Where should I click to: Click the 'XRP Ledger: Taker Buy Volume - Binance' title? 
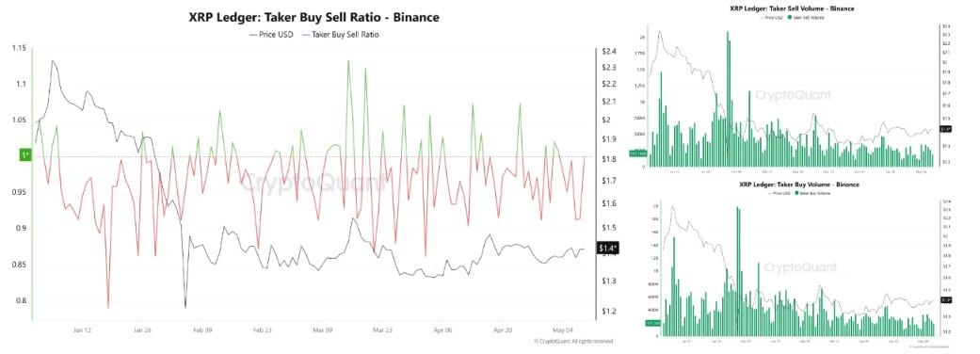[x=799, y=185]
